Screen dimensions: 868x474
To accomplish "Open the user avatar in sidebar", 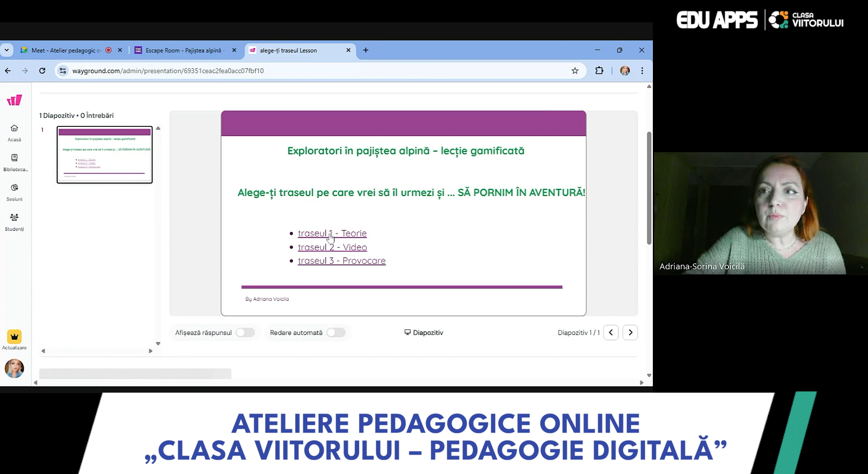I will click(15, 368).
